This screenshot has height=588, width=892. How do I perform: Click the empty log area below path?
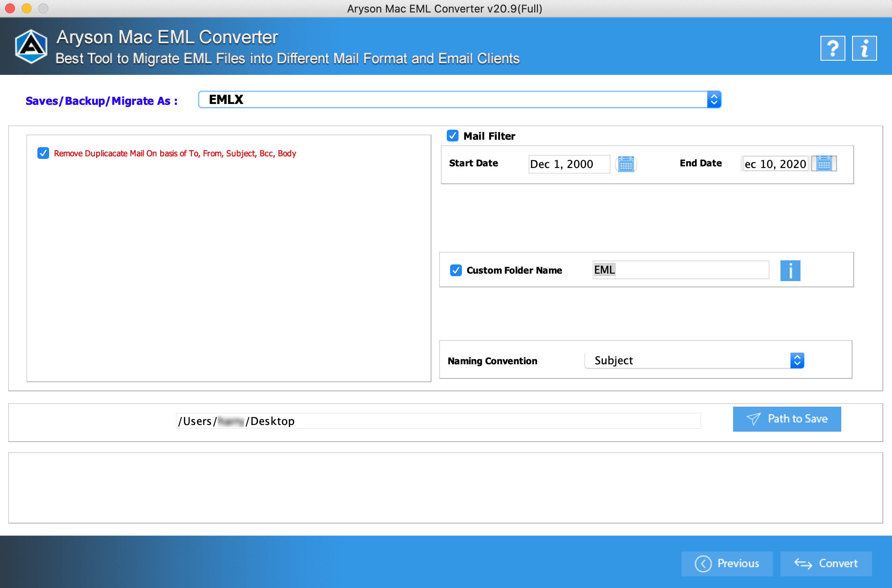coord(446,488)
